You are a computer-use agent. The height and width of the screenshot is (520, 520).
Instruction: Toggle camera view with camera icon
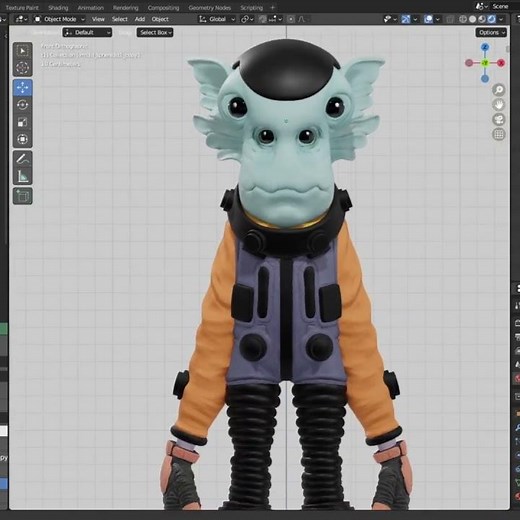(499, 120)
